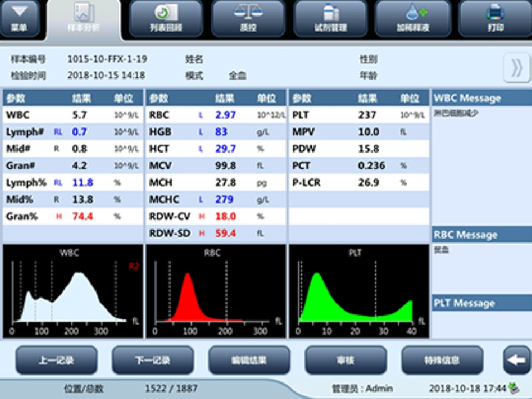Click 加稀释液 add diluent droplet icon

tap(413, 18)
